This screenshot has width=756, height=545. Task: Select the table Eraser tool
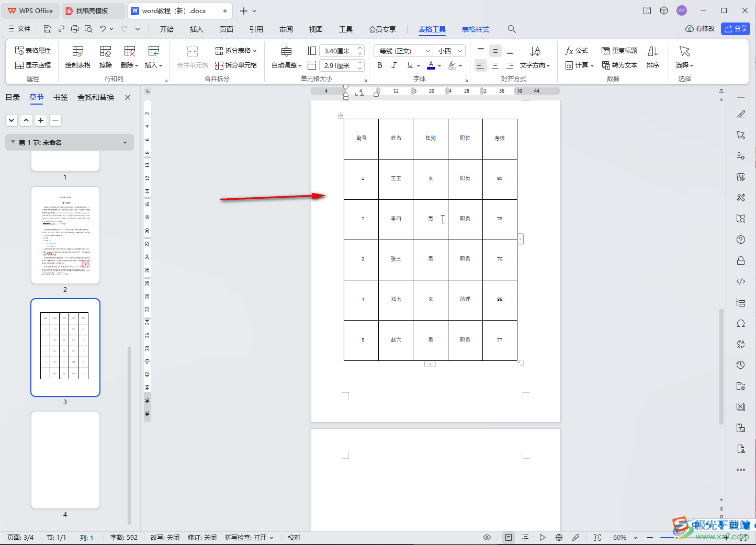tap(106, 56)
